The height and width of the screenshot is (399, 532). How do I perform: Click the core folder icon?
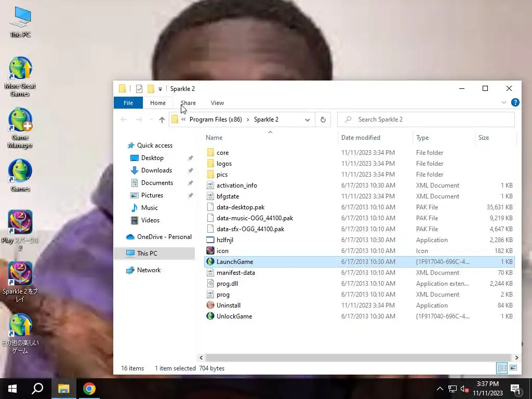click(x=210, y=153)
